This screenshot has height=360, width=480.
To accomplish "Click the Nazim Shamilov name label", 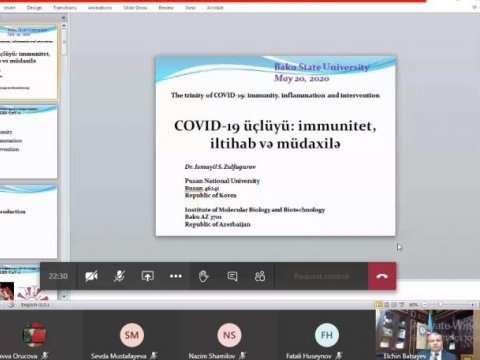I will coord(212,356).
